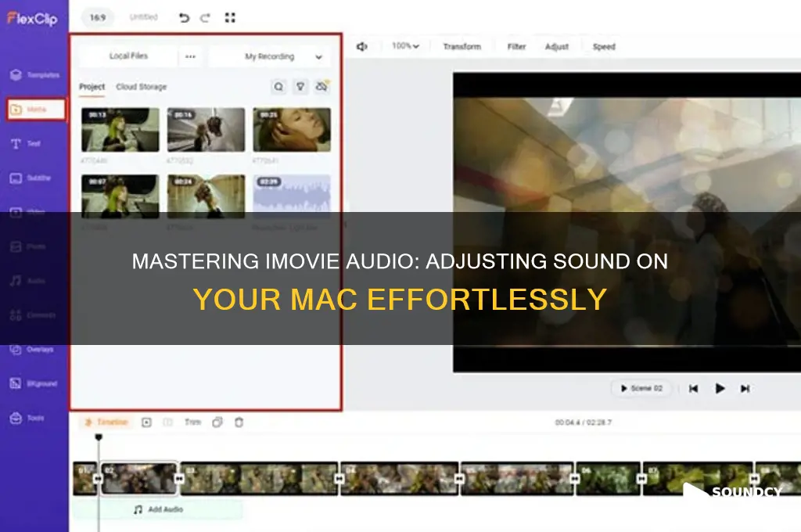
Task: Select the 00:13 media thumbnail
Action: (120, 130)
